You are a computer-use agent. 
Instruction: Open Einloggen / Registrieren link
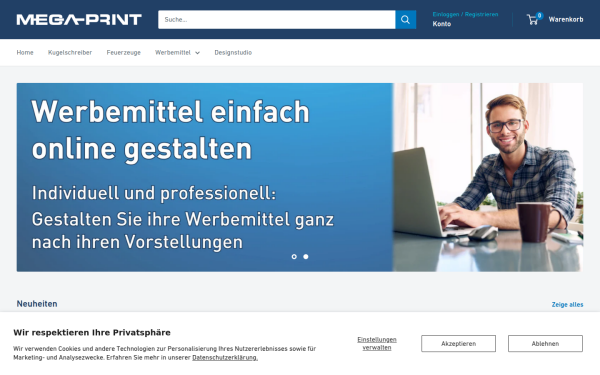[465, 15]
